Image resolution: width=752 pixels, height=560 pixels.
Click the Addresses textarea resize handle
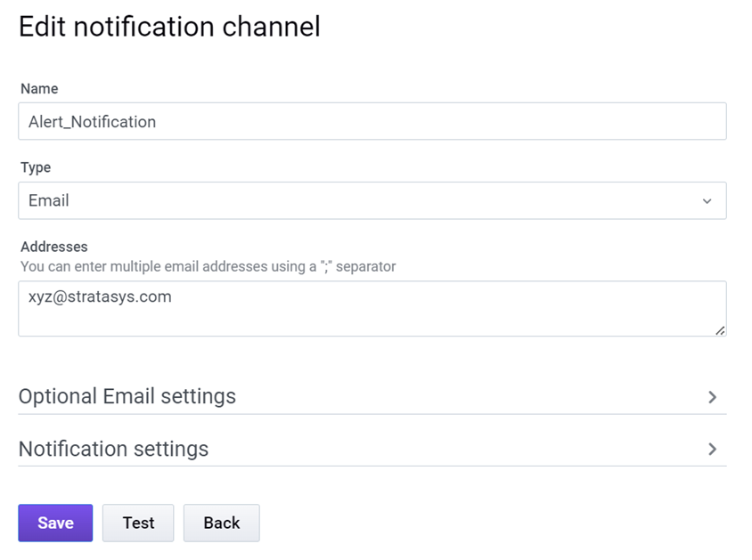720,330
